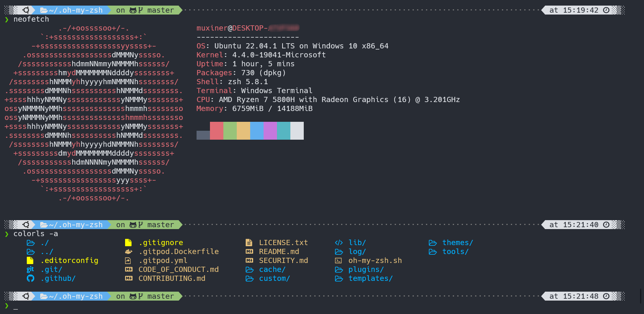Click the folder icon beside custom/
Screen dimensions: 644x314
249,279
